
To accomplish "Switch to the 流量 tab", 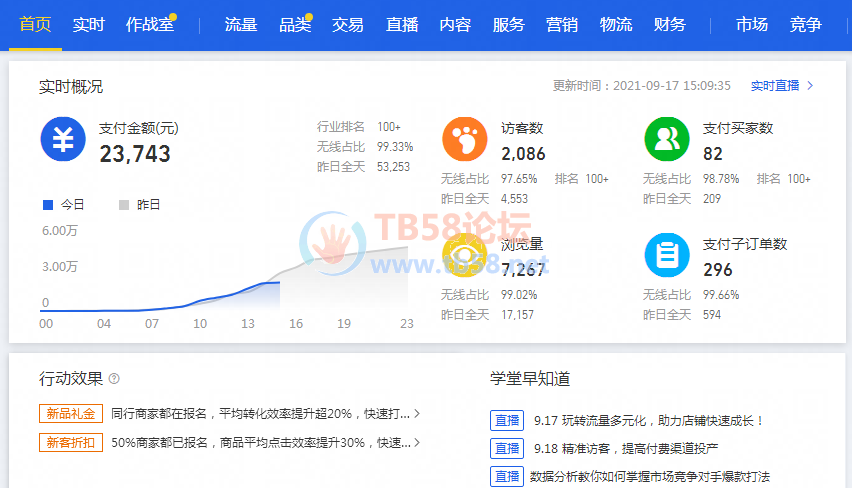I will coord(241,25).
